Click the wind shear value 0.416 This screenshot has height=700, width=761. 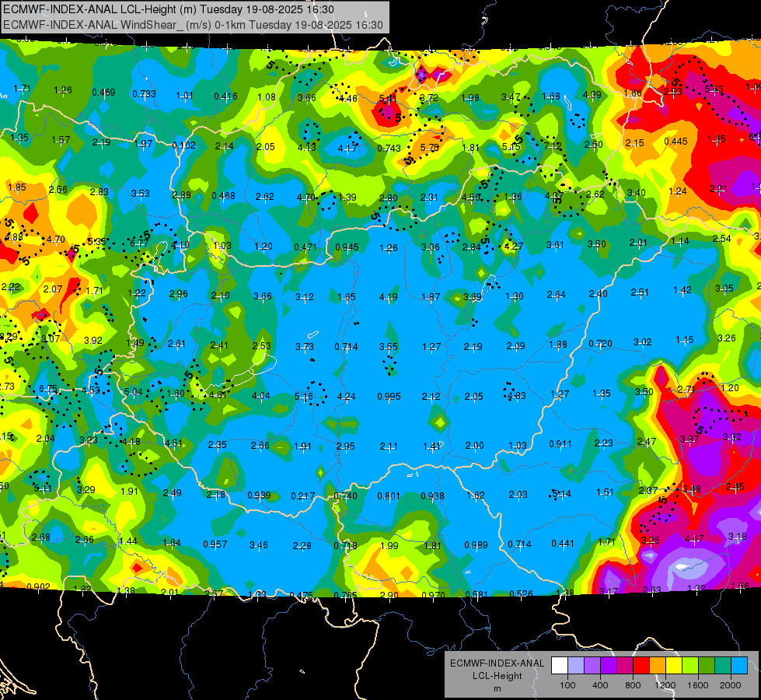coord(225,96)
